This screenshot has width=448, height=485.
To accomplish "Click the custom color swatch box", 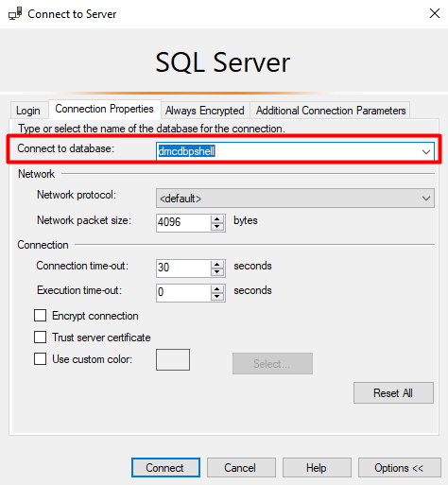I will tap(173, 359).
